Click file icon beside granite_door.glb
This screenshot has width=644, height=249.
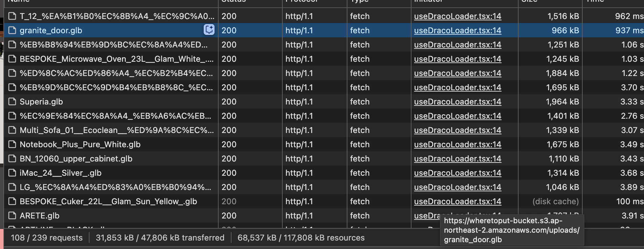point(12,30)
